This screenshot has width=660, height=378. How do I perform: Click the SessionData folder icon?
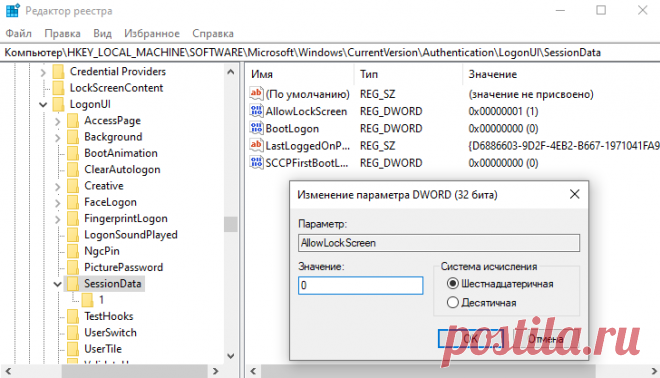coord(73,284)
